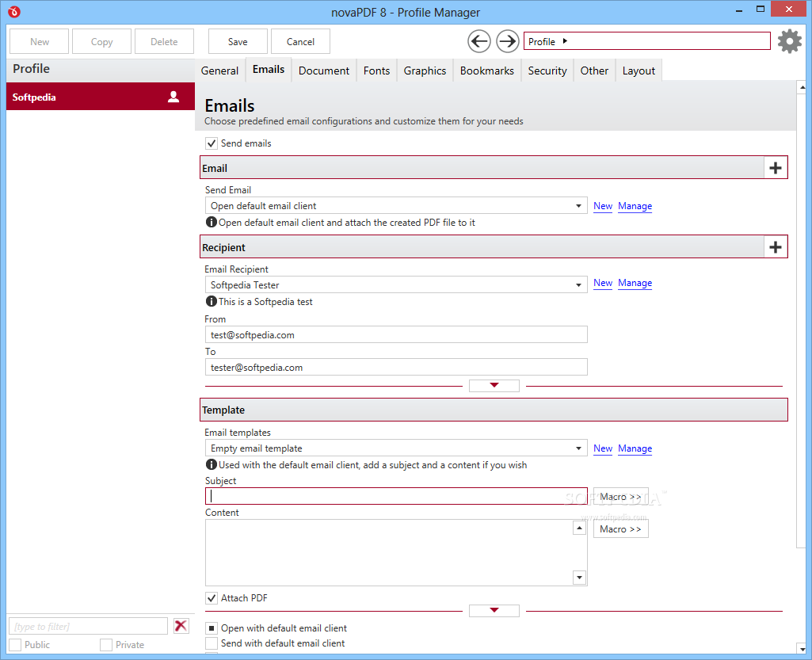This screenshot has width=812, height=660.
Task: Click the Template section header
Action: pos(494,410)
